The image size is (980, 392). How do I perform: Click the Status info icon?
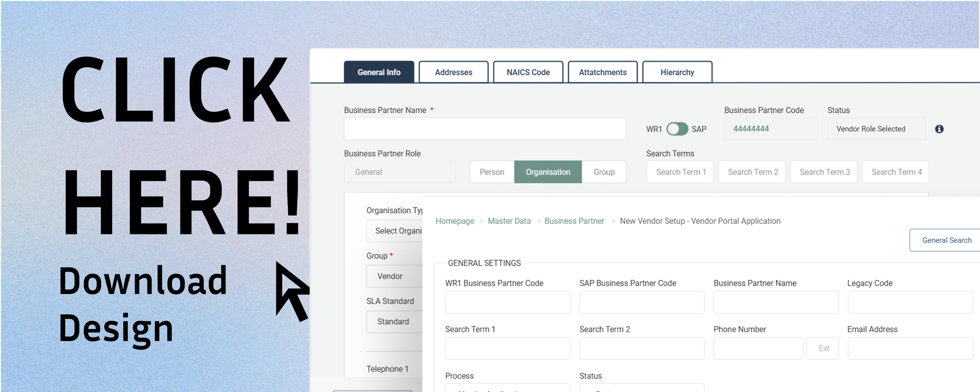tap(939, 129)
